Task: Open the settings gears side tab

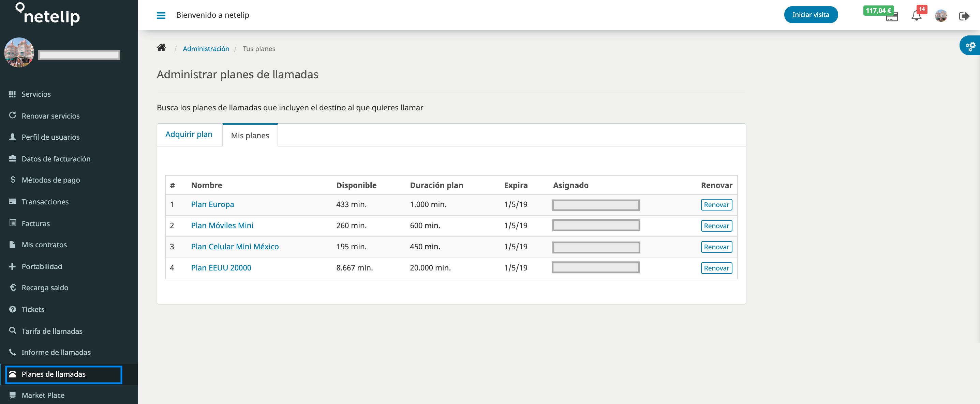Action: [x=970, y=46]
